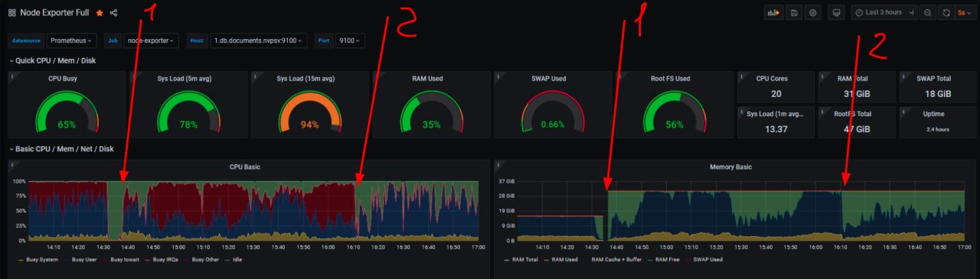Open the RAM Used gauge panel title menu
This screenshot has width=980, height=279.
tap(426, 79)
